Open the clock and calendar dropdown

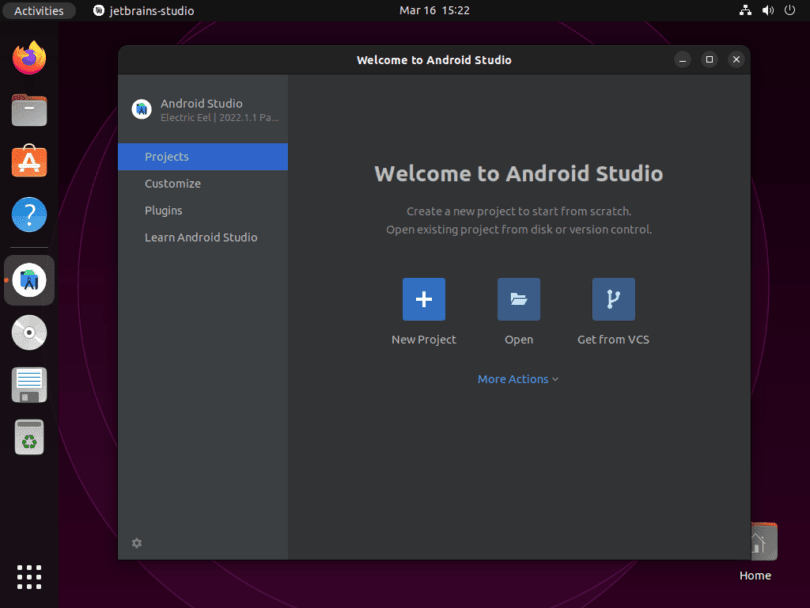434,10
